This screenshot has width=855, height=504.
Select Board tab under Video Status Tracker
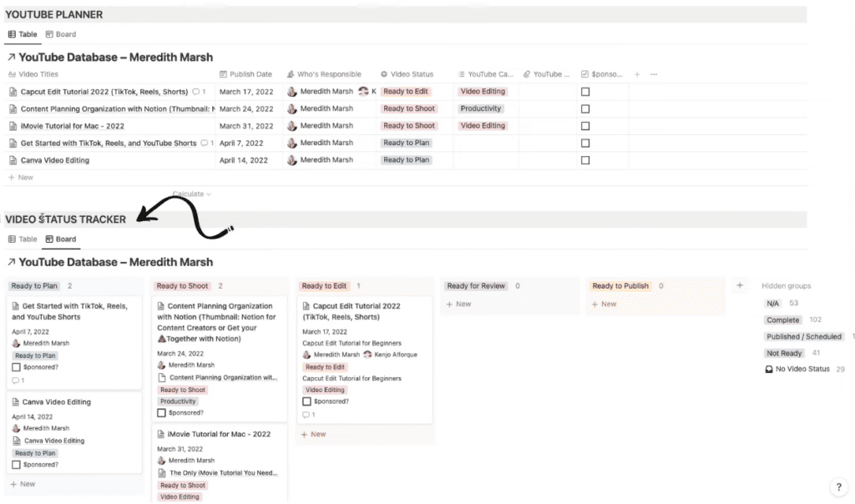pyautogui.click(x=61, y=239)
